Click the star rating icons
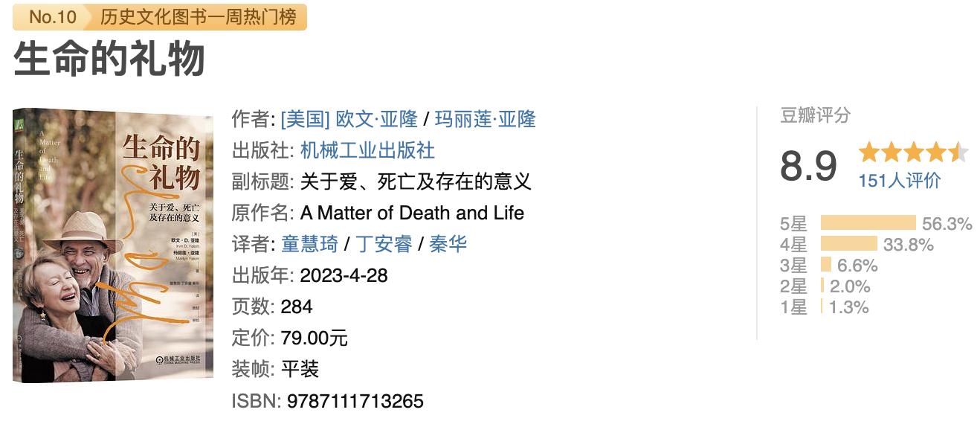 click(x=913, y=152)
